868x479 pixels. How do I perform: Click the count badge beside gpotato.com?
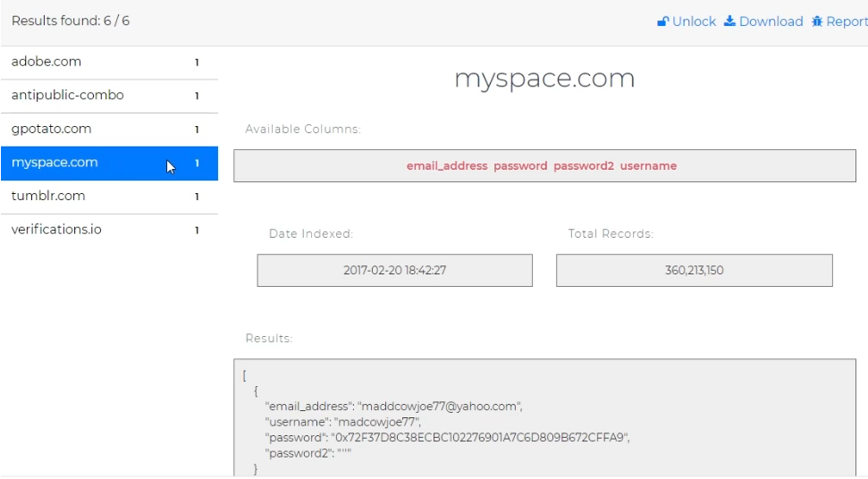pos(197,130)
